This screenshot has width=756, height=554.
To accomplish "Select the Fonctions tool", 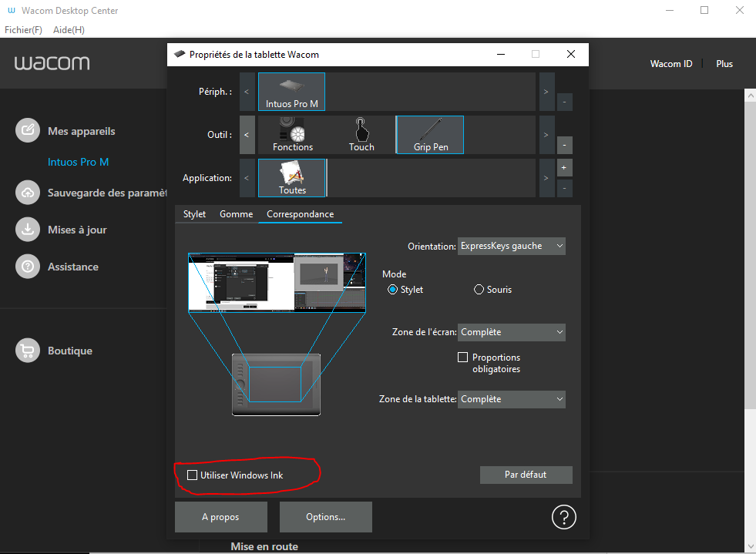I will 292,134.
